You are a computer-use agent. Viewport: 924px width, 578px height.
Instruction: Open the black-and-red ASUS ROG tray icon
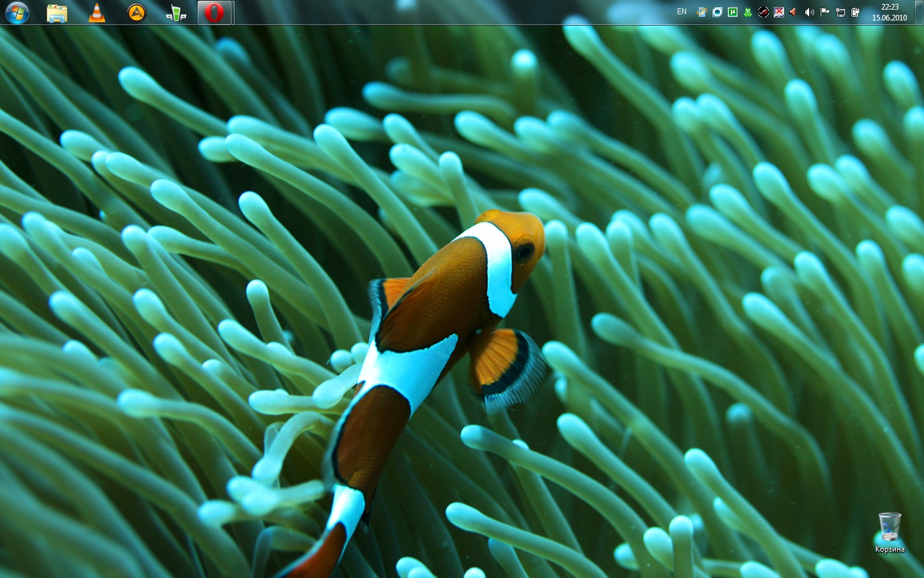764,12
